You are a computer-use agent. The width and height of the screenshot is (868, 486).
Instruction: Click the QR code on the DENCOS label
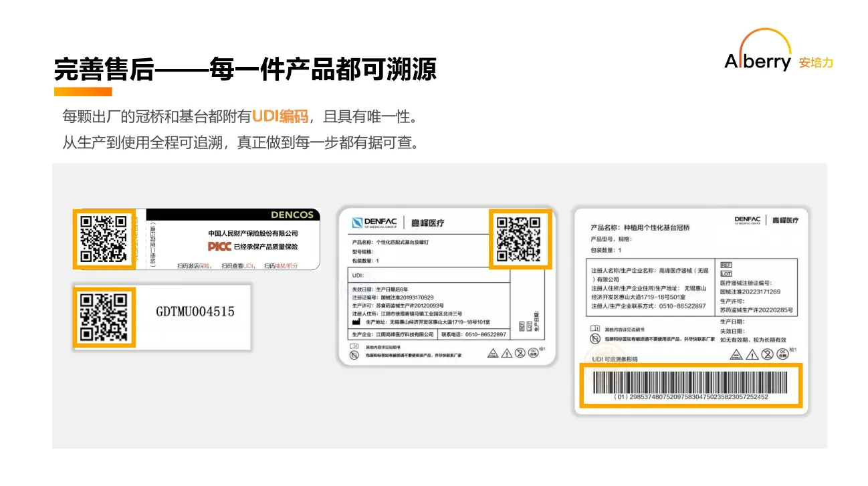(x=104, y=239)
